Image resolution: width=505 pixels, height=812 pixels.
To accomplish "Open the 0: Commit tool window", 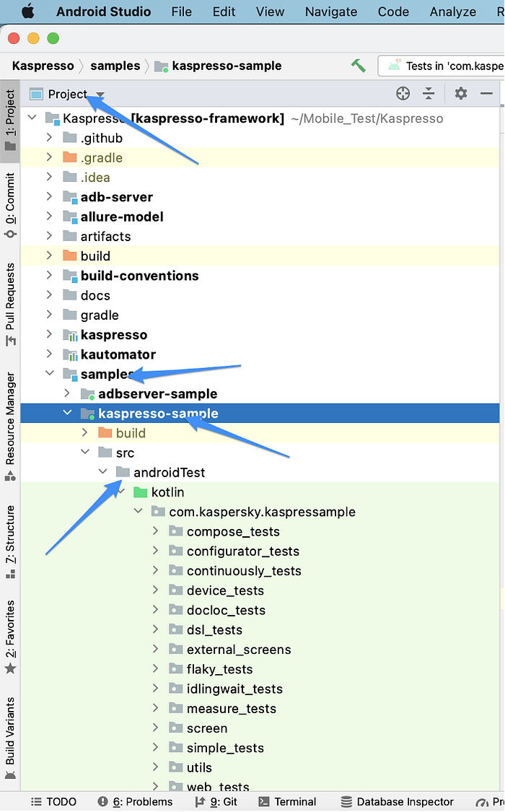I will pyautogui.click(x=10, y=206).
